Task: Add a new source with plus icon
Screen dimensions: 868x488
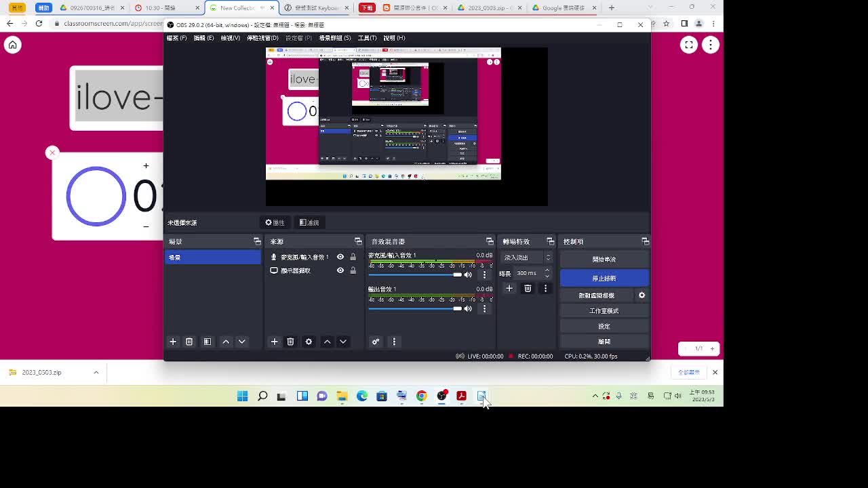Action: [274, 342]
